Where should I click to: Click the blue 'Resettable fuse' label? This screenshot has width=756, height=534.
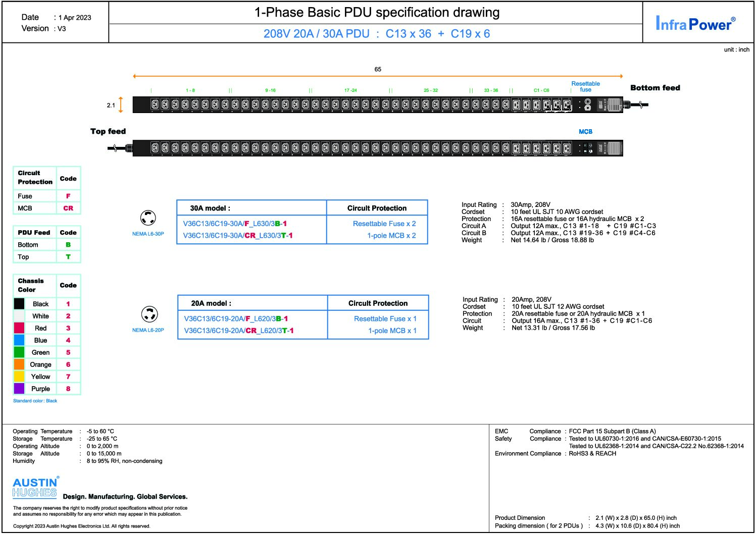coord(585,87)
